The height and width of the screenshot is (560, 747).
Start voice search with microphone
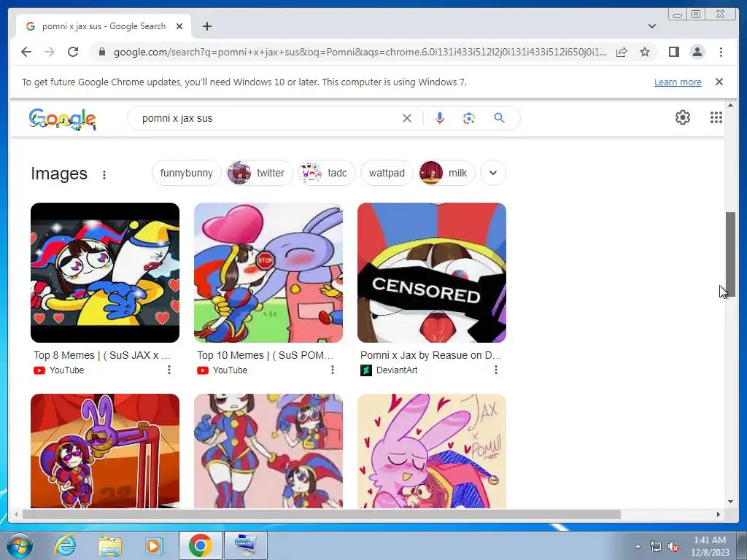click(440, 118)
